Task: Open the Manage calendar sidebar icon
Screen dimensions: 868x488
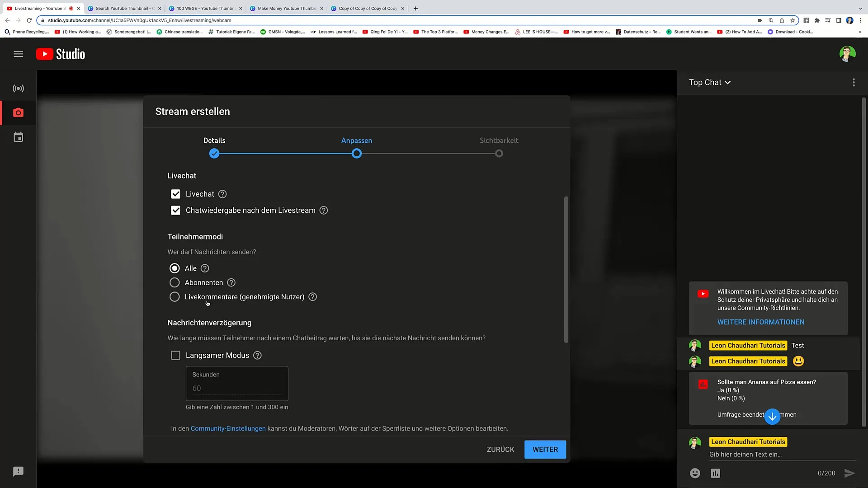Action: tap(18, 137)
